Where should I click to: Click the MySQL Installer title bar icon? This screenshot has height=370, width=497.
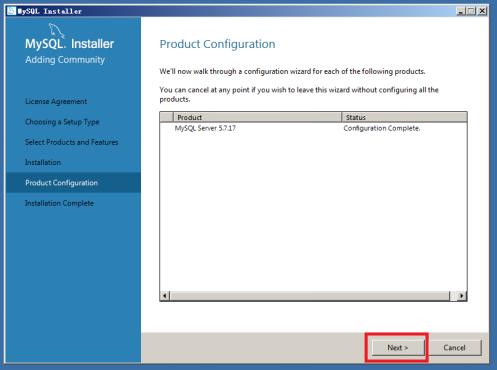(x=11, y=11)
